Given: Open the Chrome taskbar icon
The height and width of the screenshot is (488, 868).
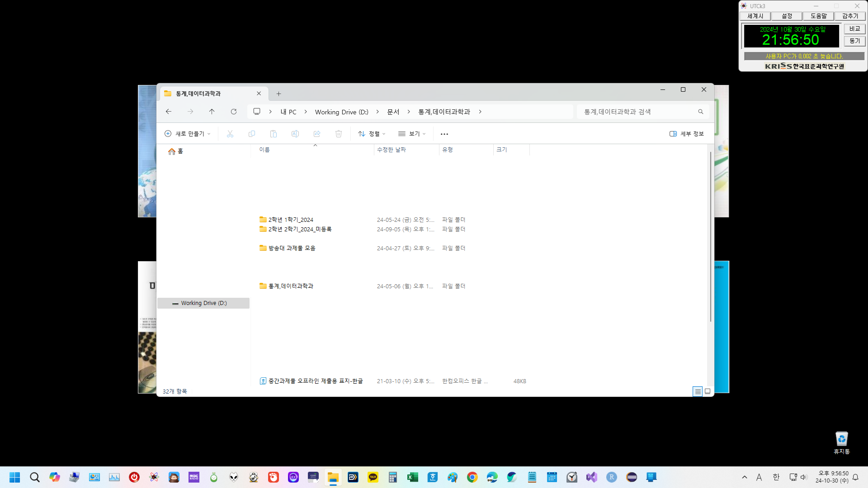Looking at the screenshot, I should [x=472, y=477].
